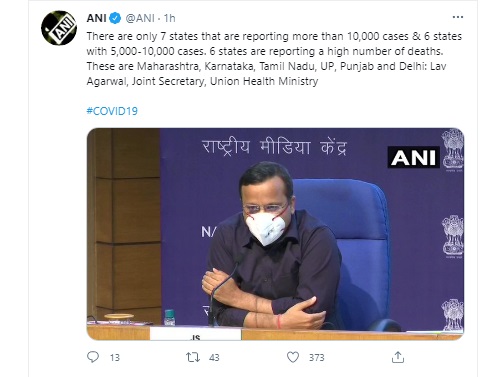The height and width of the screenshot is (377, 495).
Task: View the 13 replies count
Action: click(115, 358)
